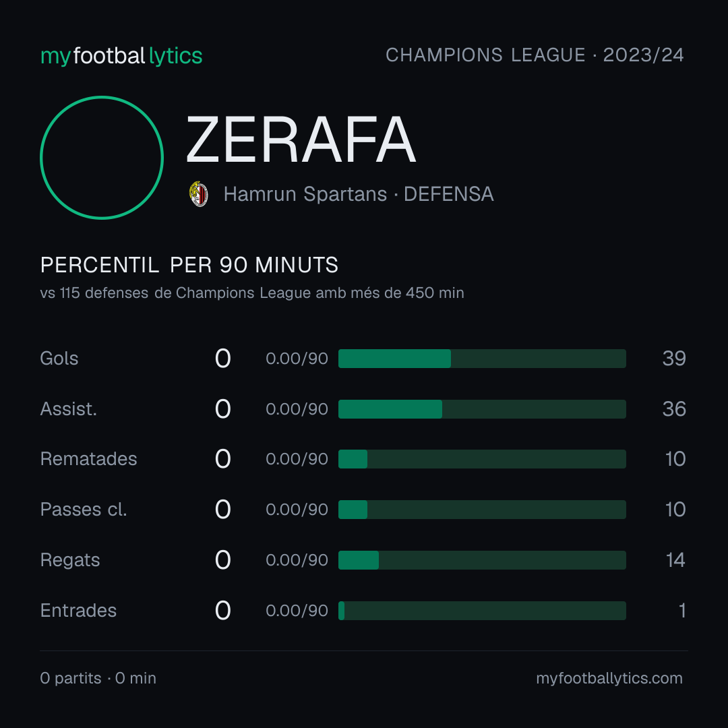Click the Hamrun Spartans team name
The image size is (728, 728).
click(x=305, y=194)
